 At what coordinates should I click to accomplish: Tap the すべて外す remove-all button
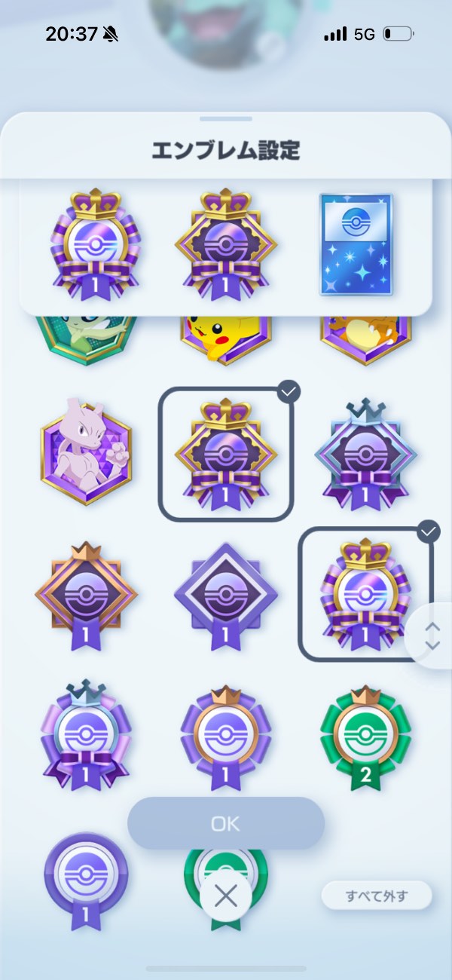377,896
